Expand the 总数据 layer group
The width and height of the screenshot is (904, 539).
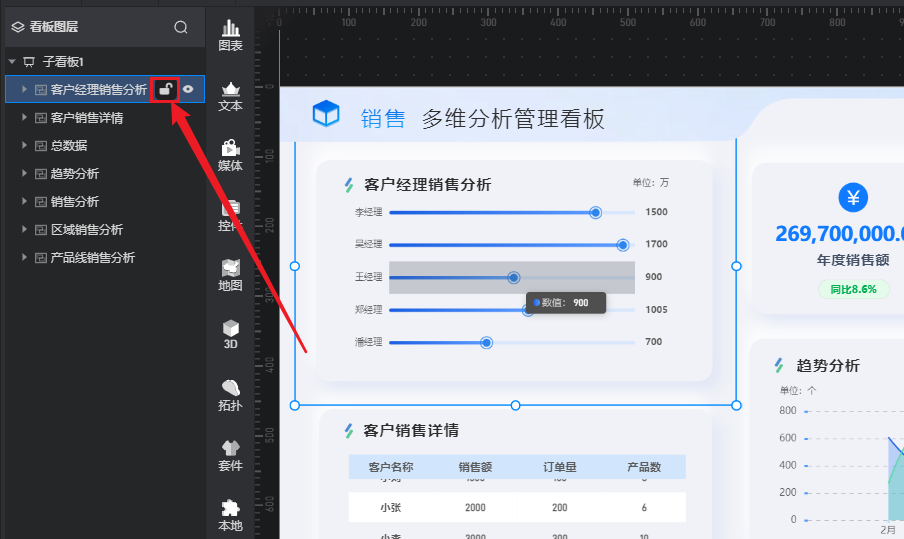pos(24,145)
